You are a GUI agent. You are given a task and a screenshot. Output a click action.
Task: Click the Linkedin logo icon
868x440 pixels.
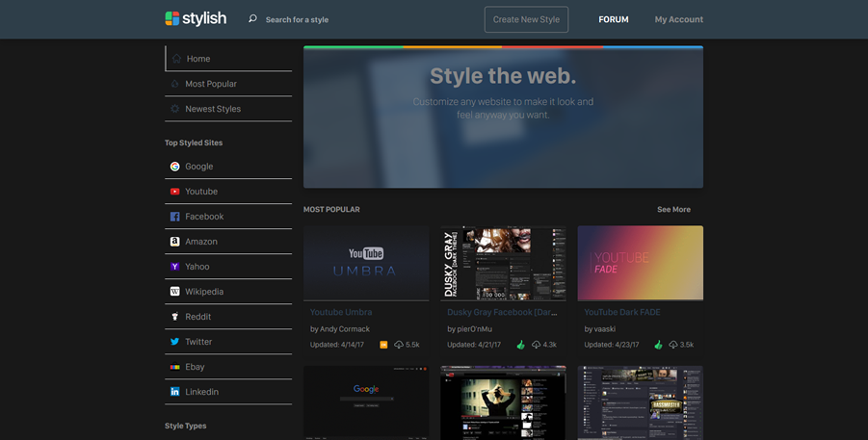pyautogui.click(x=175, y=391)
